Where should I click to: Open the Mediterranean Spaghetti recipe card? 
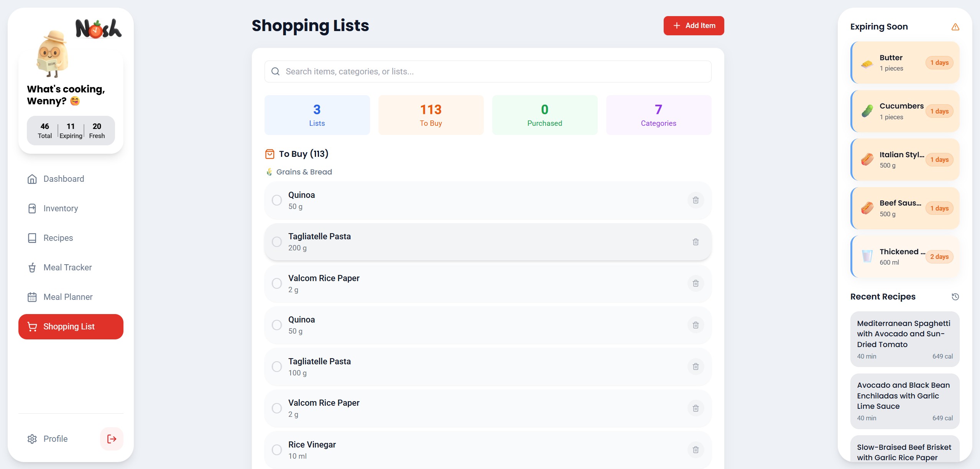point(905,339)
